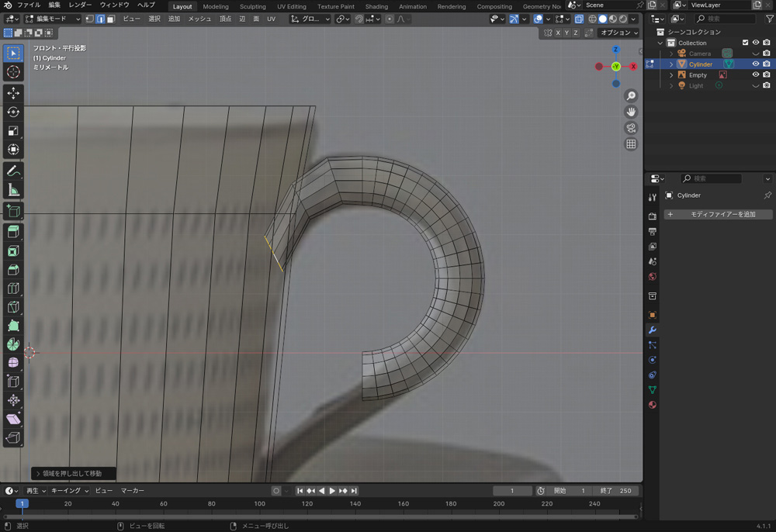Activate the Rotate tool
The height and width of the screenshot is (532, 776).
click(13, 112)
